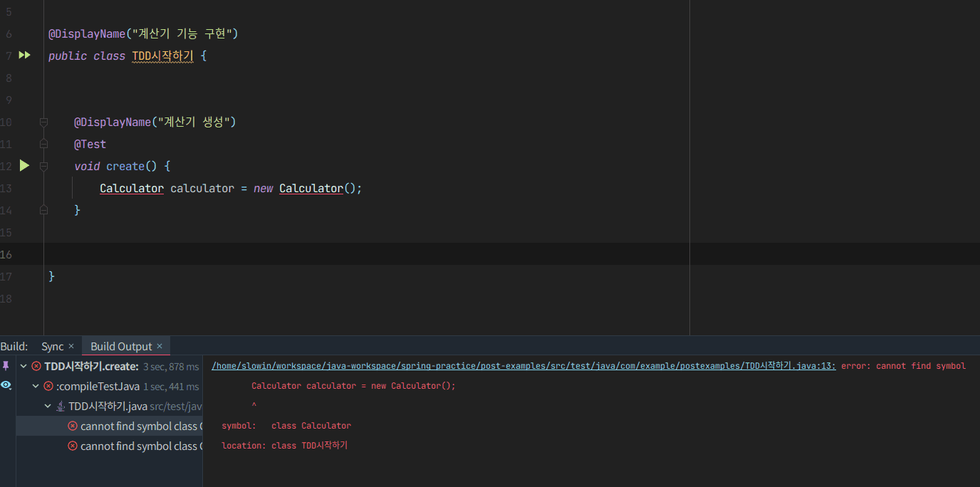Screen dimensions: 980x487
Task: Collapse the TDD시작하기.java tree node
Action: (48, 407)
